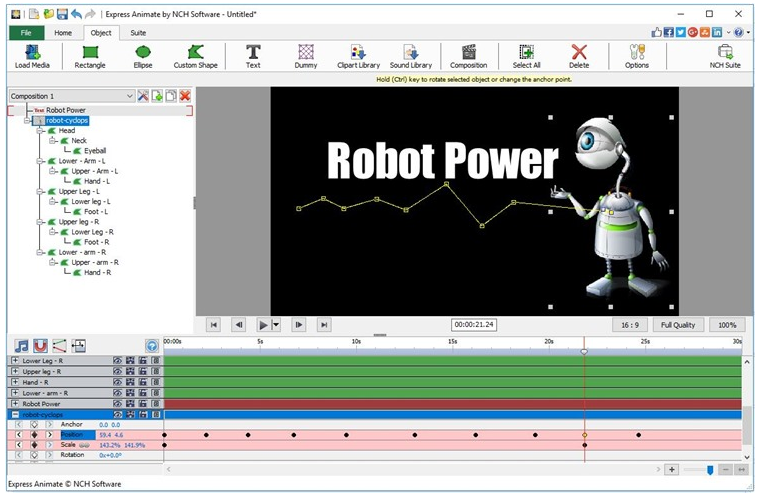Viewport: 767px width, 504px height.
Task: Select the Ellipse shape tool
Action: point(143,56)
